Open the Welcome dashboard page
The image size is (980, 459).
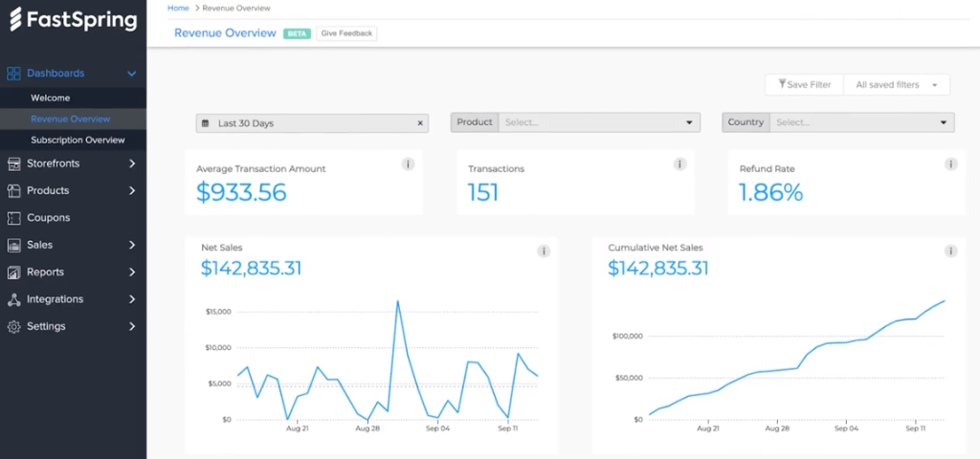tap(51, 98)
